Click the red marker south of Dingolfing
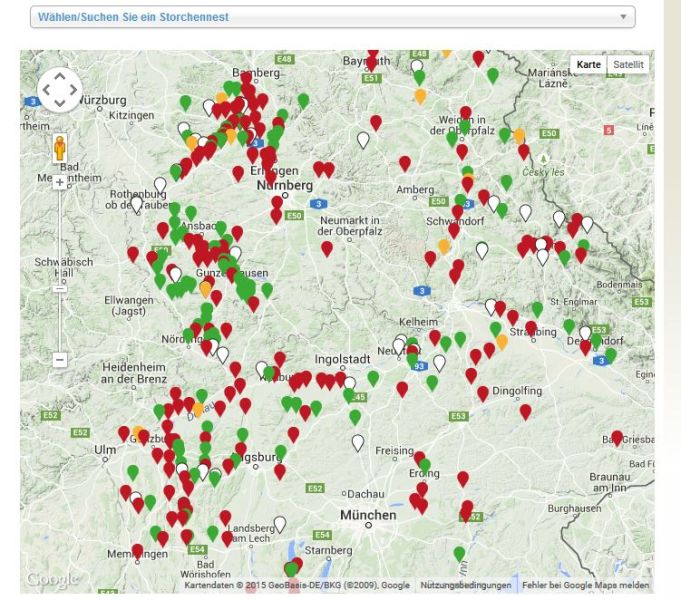681x600 pixels. pyautogui.click(x=526, y=410)
